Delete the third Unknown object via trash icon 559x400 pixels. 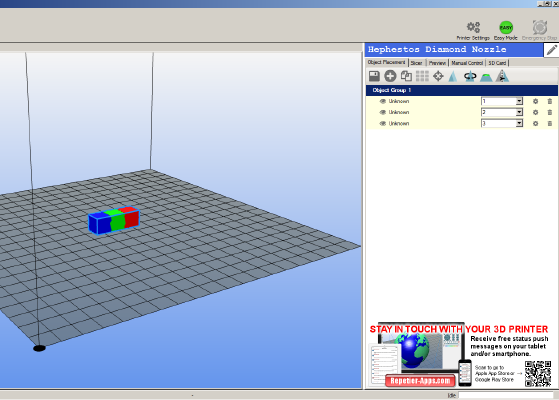549,123
